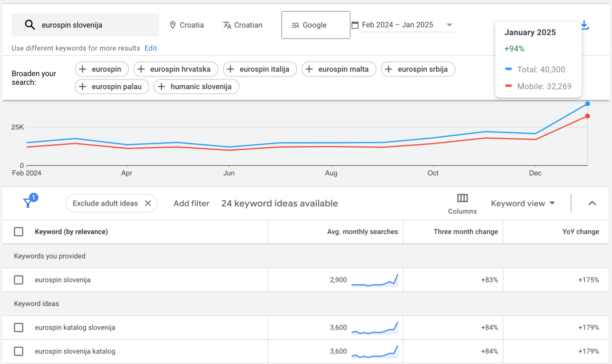Open the Google search network selector
The height and width of the screenshot is (364, 612).
(316, 25)
